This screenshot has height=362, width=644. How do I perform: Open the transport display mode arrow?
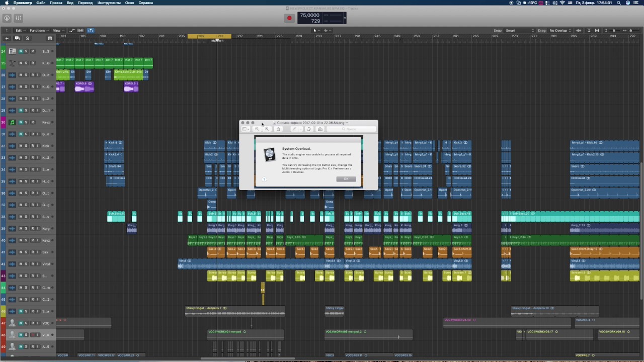345,18
